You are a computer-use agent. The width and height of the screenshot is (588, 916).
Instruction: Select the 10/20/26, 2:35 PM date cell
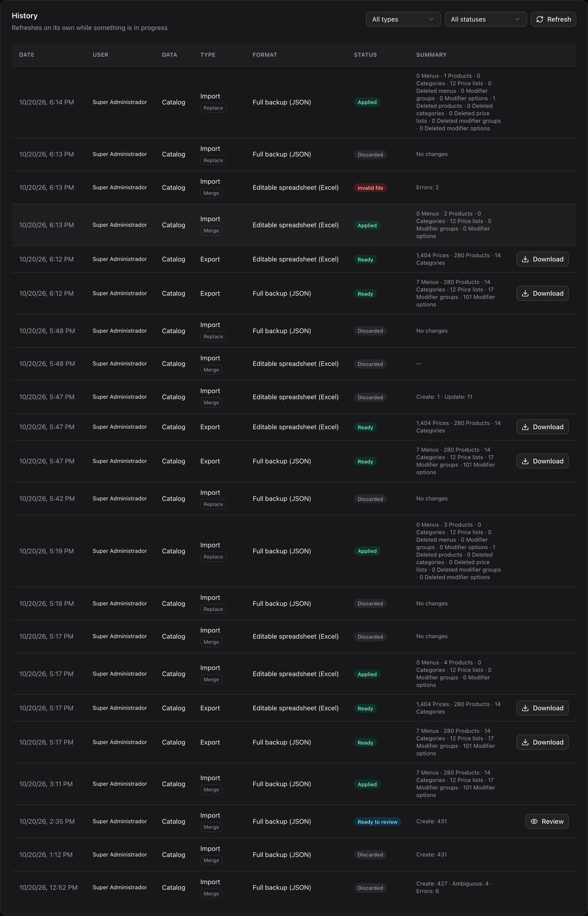pos(47,821)
